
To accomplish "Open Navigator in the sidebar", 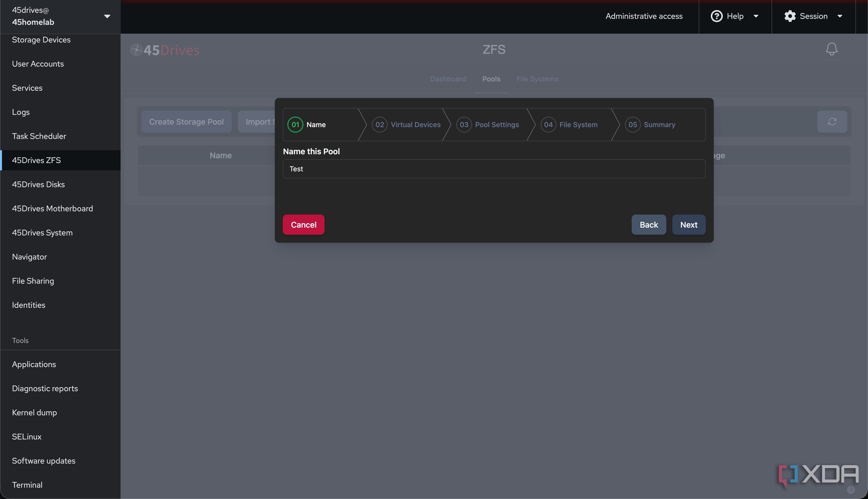I will click(60, 257).
